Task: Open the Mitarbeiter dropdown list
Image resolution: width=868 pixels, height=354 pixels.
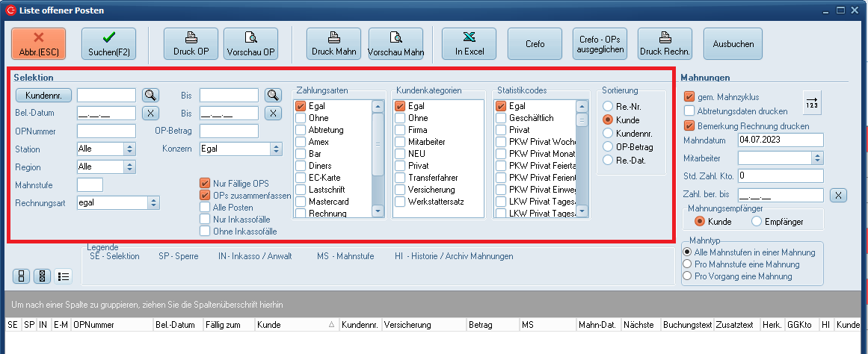Action: [x=817, y=158]
